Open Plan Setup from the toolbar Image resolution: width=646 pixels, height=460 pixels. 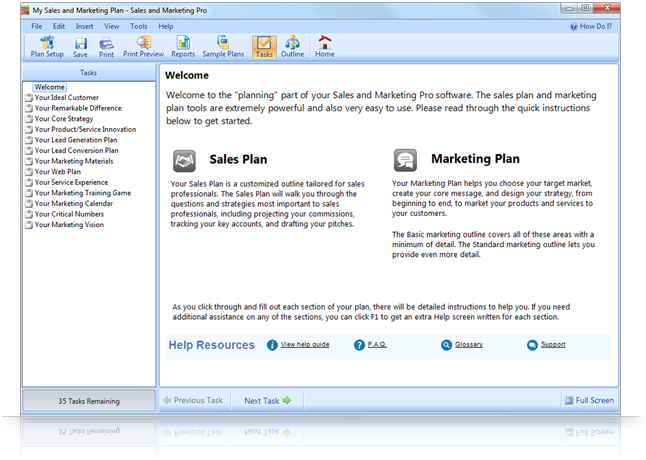click(47, 47)
